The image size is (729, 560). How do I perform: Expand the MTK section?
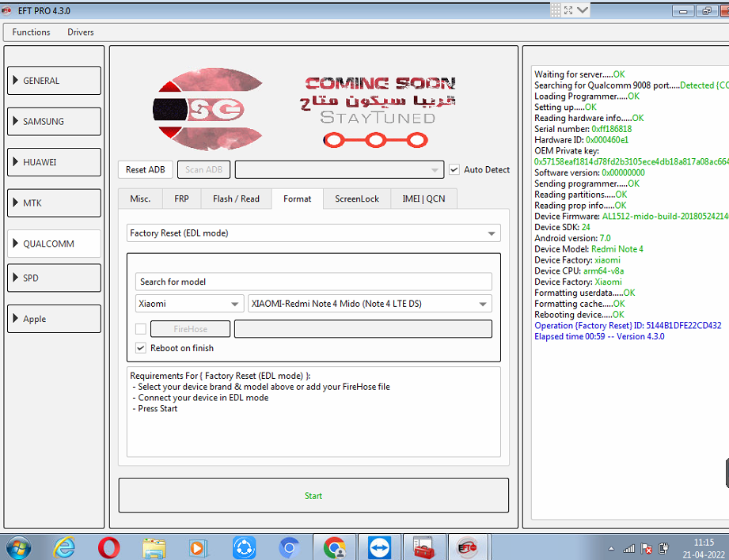[x=54, y=203]
